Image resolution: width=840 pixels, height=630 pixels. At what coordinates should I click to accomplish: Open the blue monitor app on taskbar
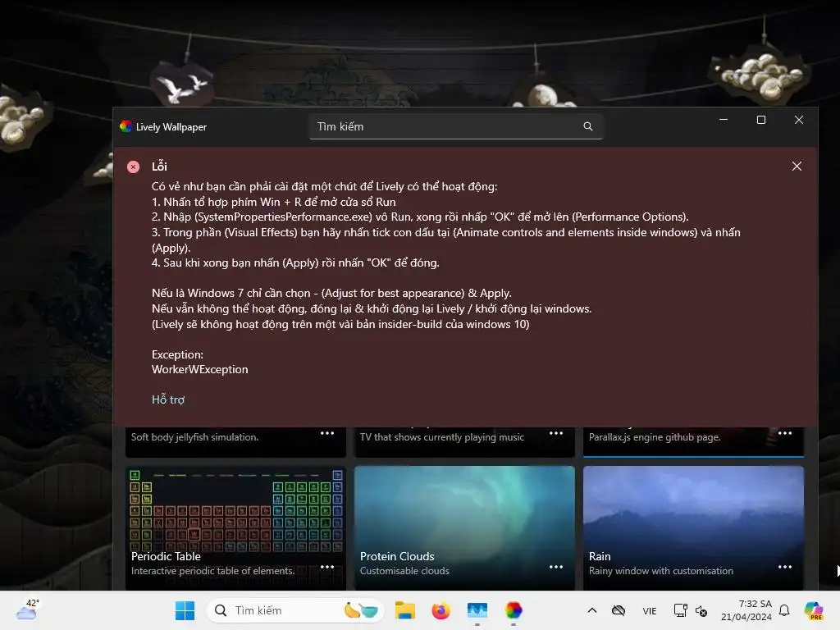pos(477,610)
